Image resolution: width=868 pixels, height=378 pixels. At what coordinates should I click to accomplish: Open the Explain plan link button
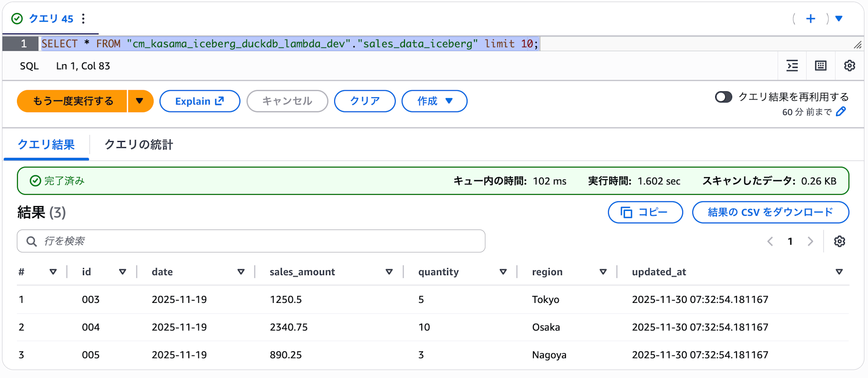click(x=200, y=101)
